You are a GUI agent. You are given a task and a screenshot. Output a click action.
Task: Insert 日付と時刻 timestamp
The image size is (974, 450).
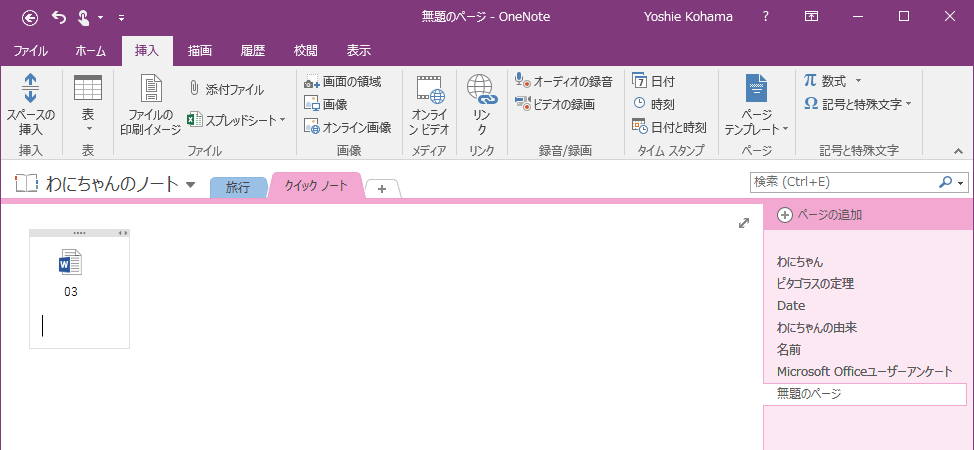[x=669, y=127]
